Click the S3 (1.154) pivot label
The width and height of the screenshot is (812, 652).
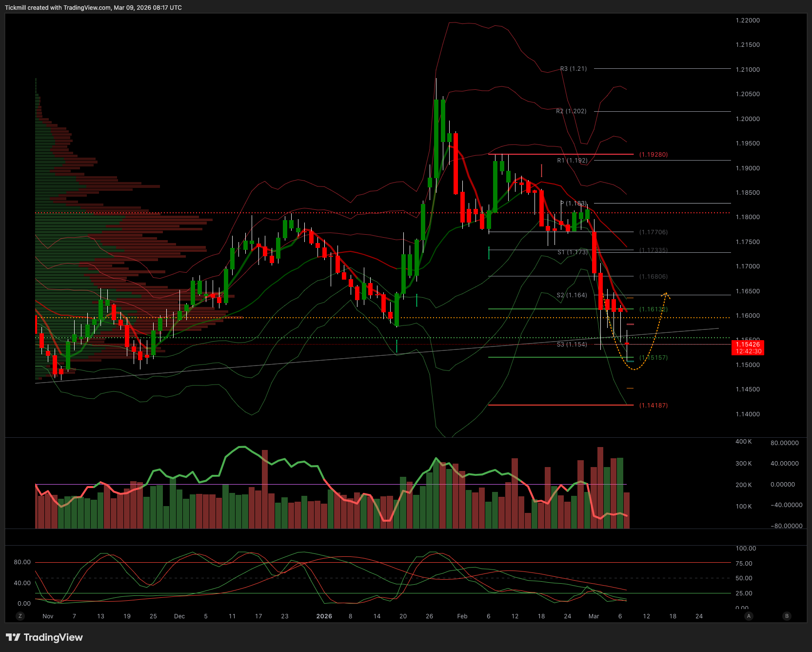pos(572,345)
